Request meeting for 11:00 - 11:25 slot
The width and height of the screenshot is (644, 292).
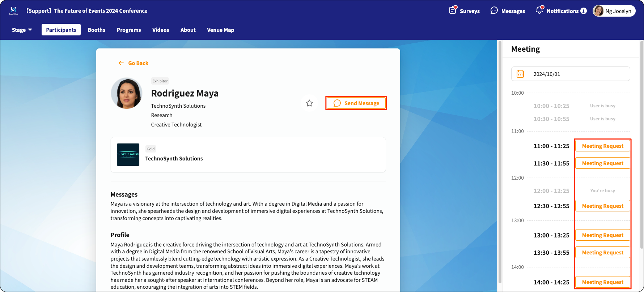tap(603, 146)
